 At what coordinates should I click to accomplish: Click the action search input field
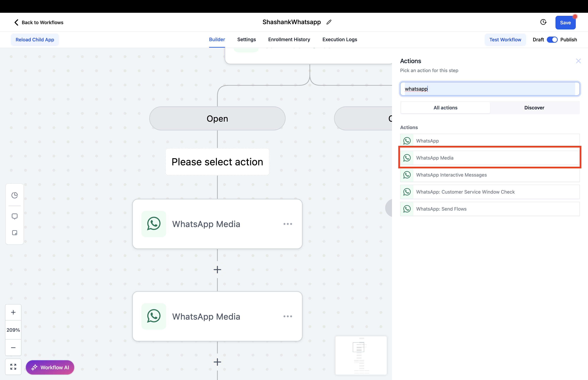pyautogui.click(x=489, y=89)
